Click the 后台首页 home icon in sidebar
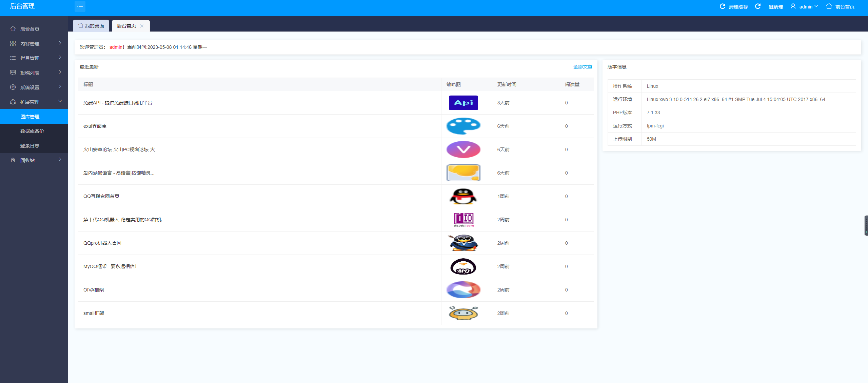868x383 pixels. [13, 29]
